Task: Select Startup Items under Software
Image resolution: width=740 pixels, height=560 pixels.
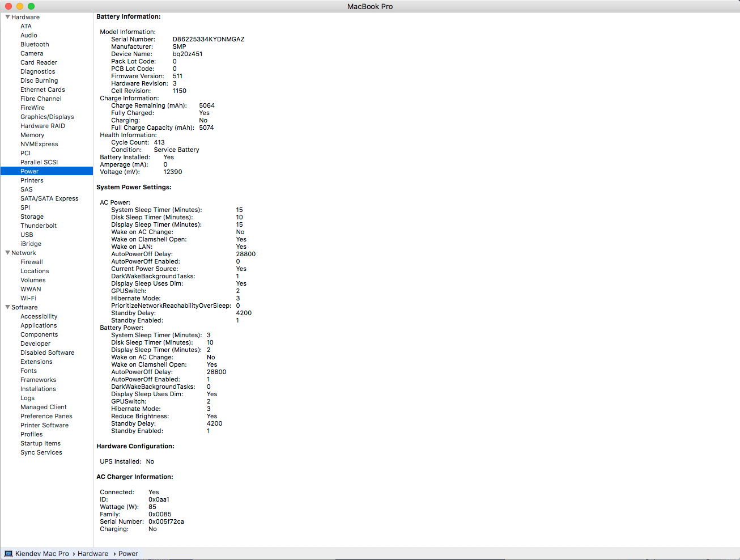Action: pos(40,443)
